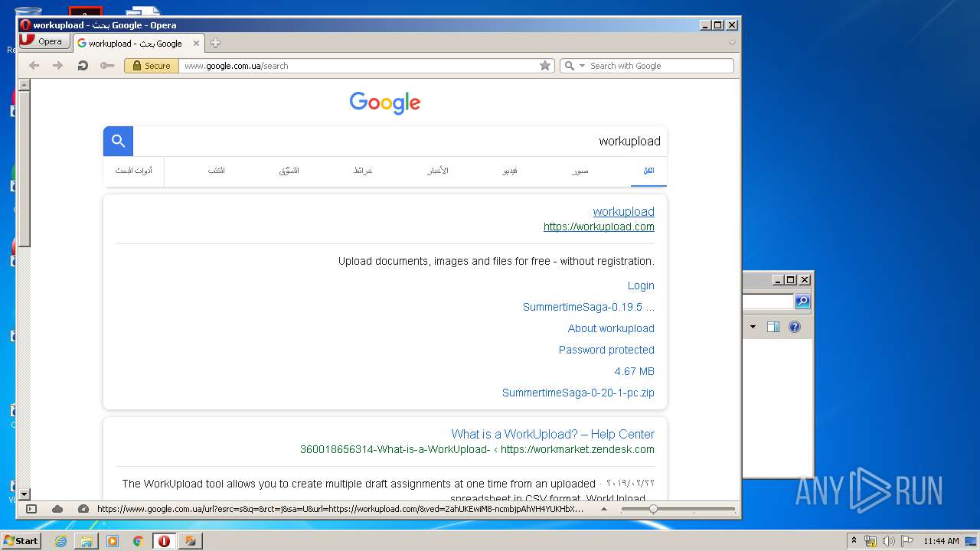The height and width of the screenshot is (551, 980).
Task: Open the About workupload sitelink
Action: 611,328
